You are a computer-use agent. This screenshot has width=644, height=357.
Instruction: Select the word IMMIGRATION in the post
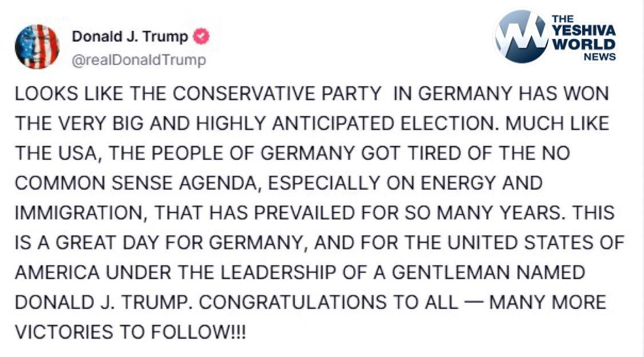(x=74, y=213)
